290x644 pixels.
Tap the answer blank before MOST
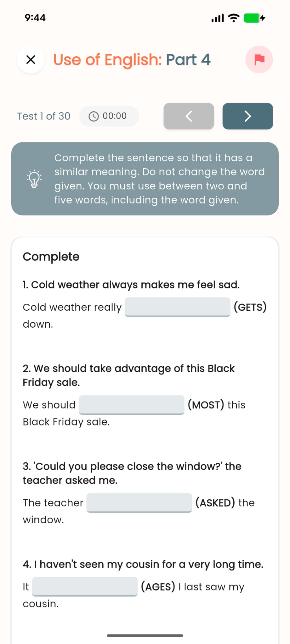pyautogui.click(x=132, y=405)
